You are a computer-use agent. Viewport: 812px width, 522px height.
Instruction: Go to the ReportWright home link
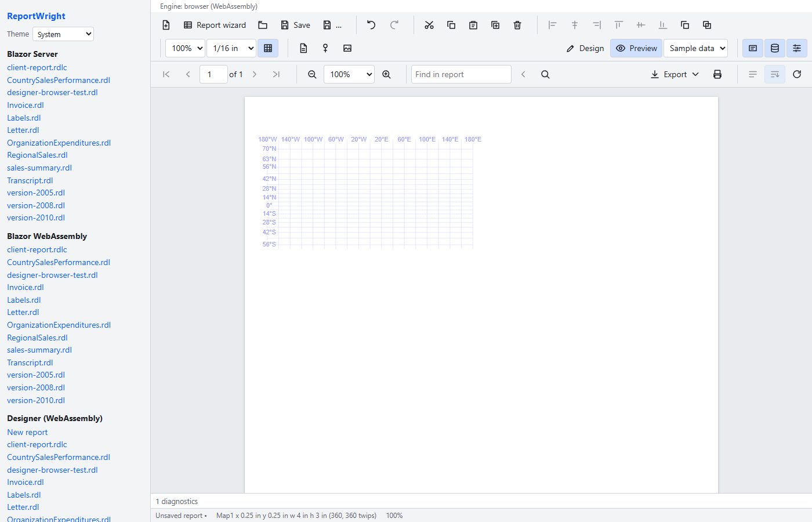pos(36,16)
